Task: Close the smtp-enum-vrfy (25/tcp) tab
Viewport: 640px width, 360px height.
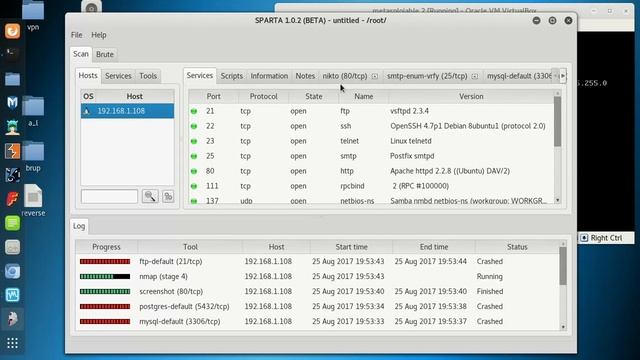Action: tap(475, 76)
